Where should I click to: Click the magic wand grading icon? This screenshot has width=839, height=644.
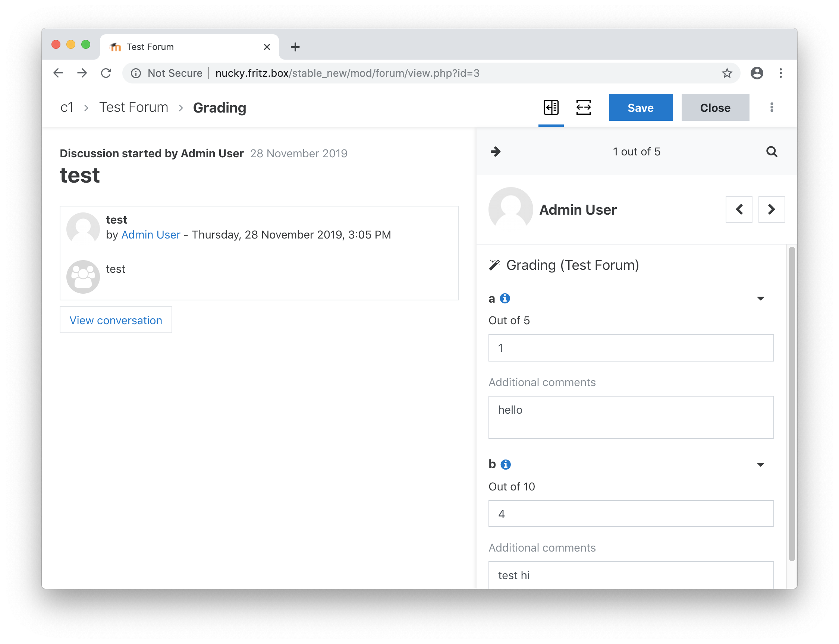tap(494, 265)
